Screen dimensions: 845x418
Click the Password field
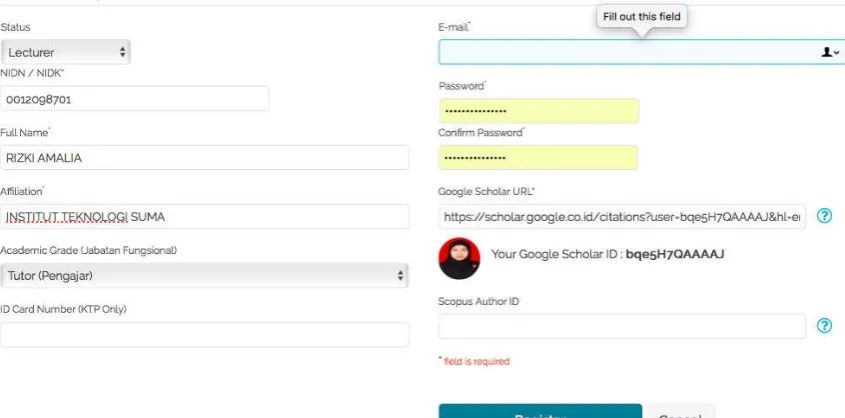point(539,111)
